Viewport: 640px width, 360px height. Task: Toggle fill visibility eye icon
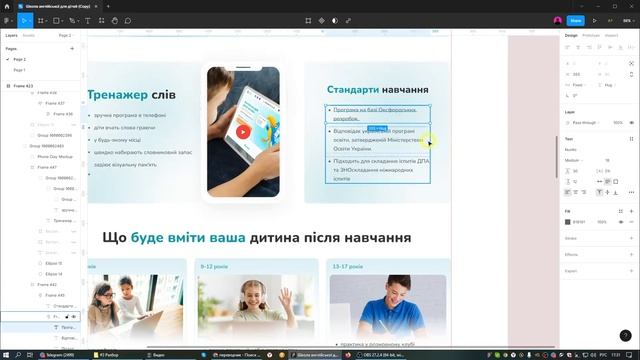coord(621,222)
